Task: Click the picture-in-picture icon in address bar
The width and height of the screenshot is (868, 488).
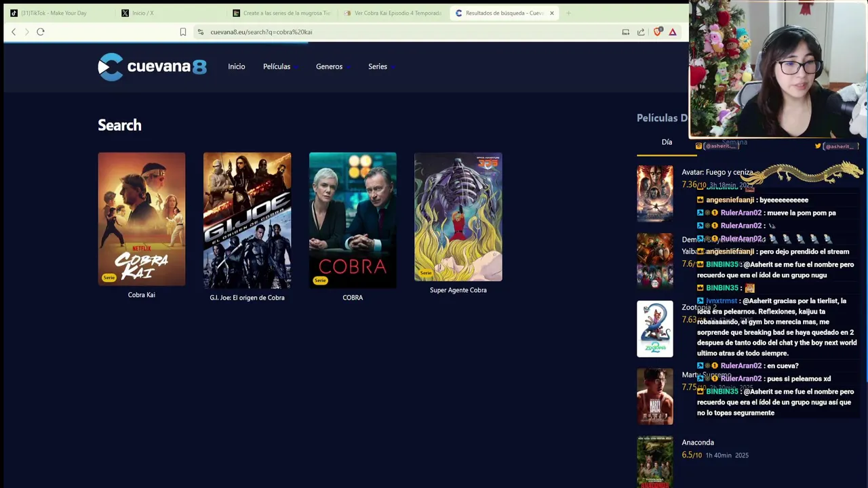Action: 625,32
